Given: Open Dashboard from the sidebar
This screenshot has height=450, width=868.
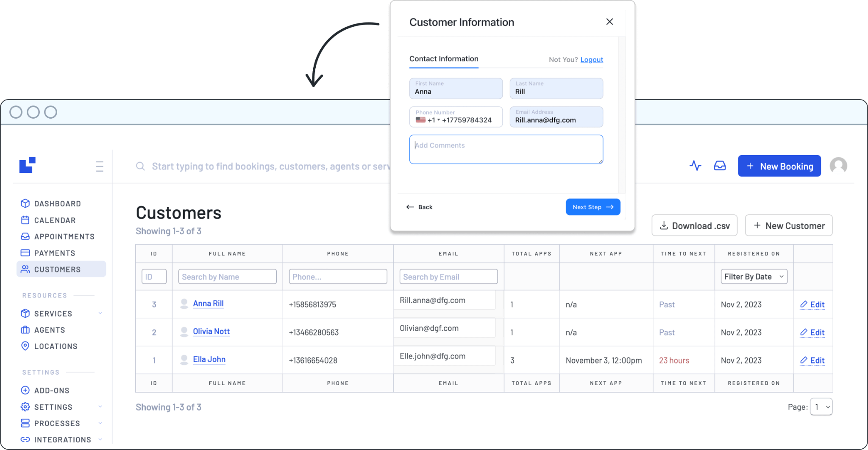Looking at the screenshot, I should coord(51,203).
